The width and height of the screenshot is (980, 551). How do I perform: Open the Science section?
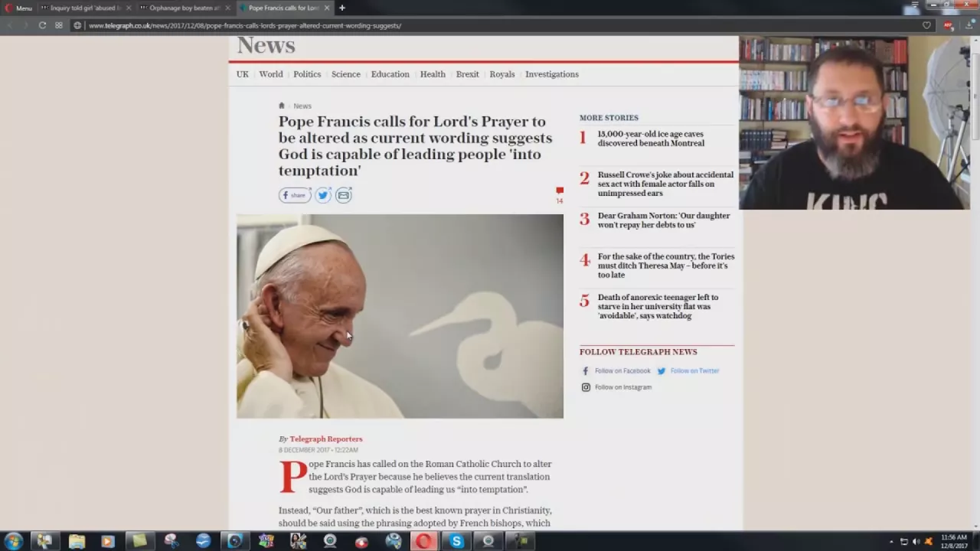pyautogui.click(x=346, y=74)
